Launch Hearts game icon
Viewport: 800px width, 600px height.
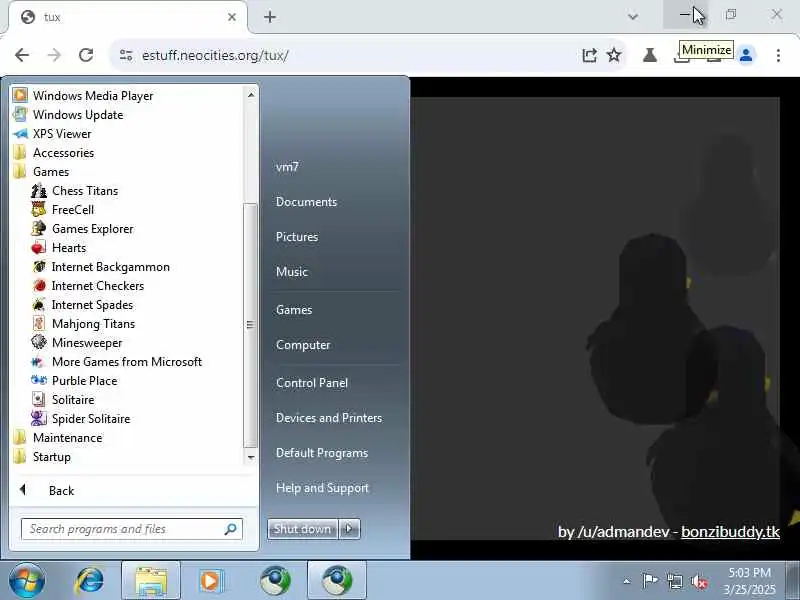coord(39,247)
